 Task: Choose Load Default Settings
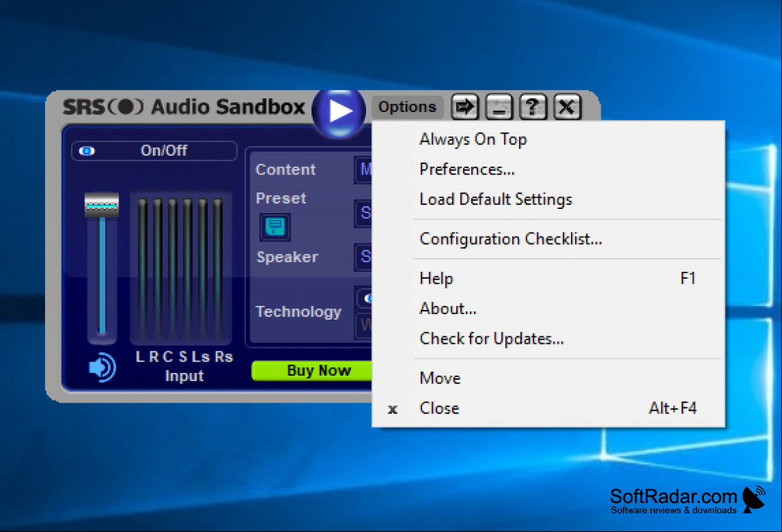[x=549, y=199]
